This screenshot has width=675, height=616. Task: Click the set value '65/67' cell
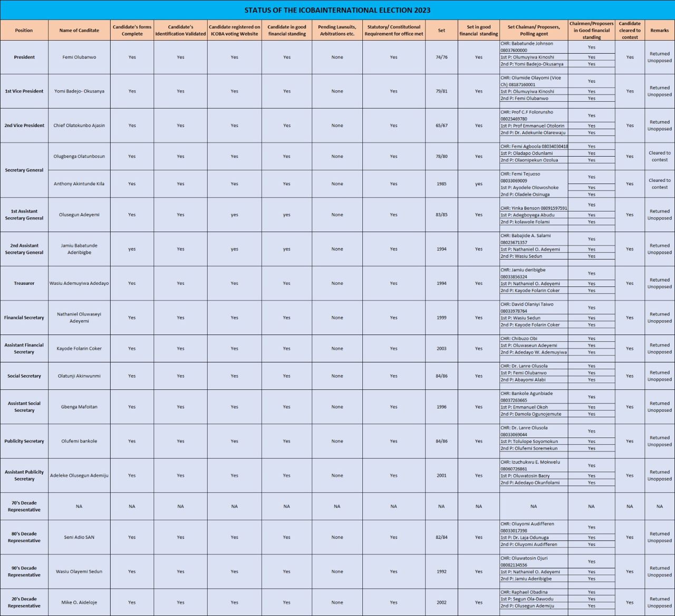tap(441, 126)
